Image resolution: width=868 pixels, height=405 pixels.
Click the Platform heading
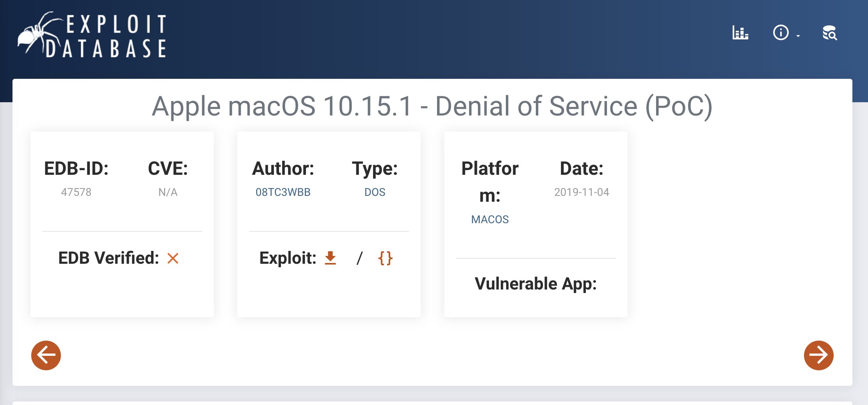pyautogui.click(x=490, y=182)
